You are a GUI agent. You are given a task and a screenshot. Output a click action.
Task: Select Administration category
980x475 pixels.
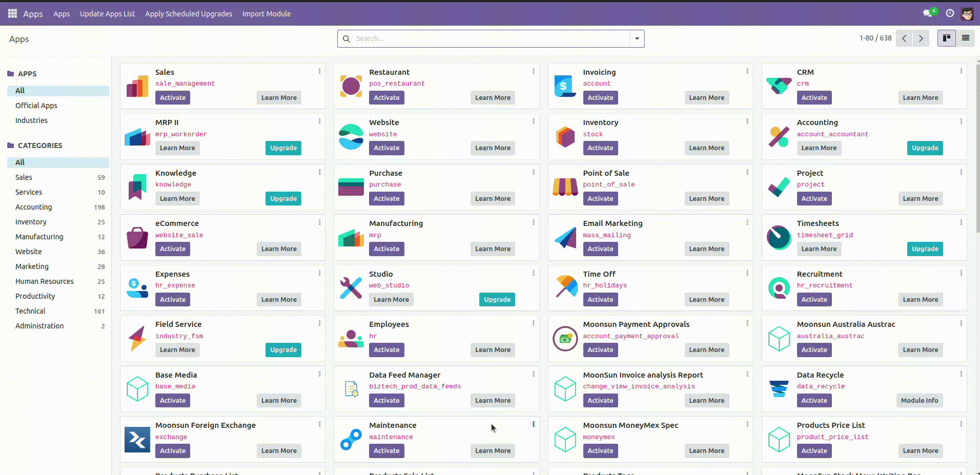coord(58,326)
